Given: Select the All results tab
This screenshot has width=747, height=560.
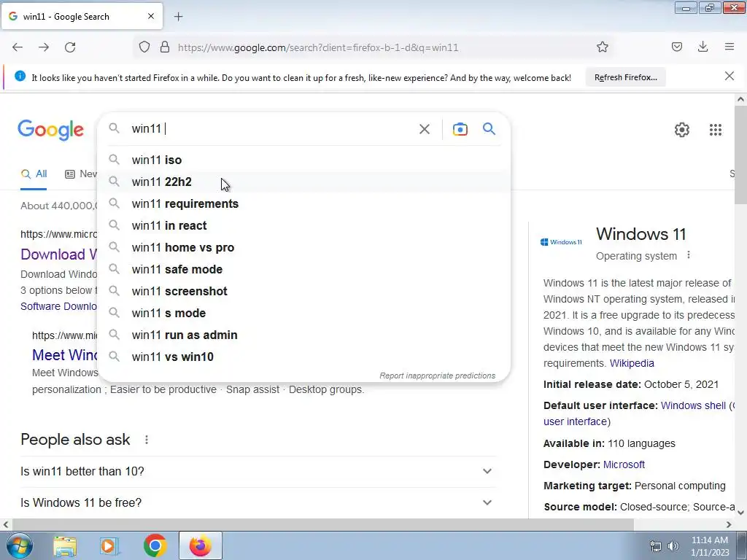Looking at the screenshot, I should click(x=34, y=174).
